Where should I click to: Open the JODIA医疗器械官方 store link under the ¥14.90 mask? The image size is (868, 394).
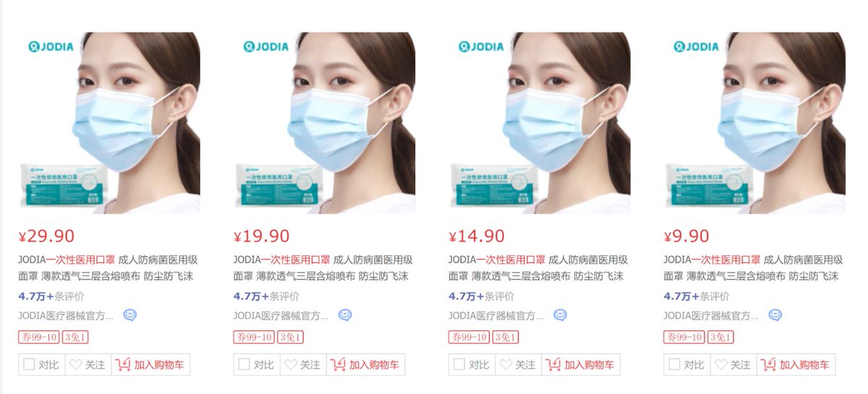pos(495,315)
